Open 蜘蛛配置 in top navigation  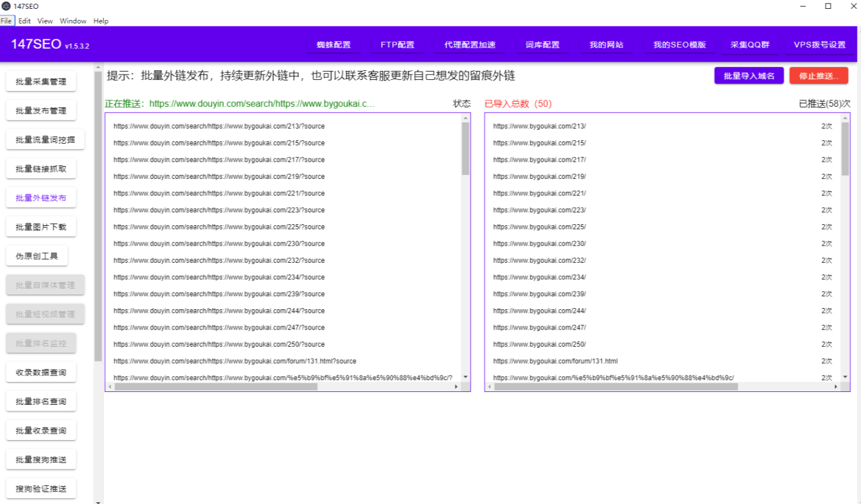tap(333, 45)
